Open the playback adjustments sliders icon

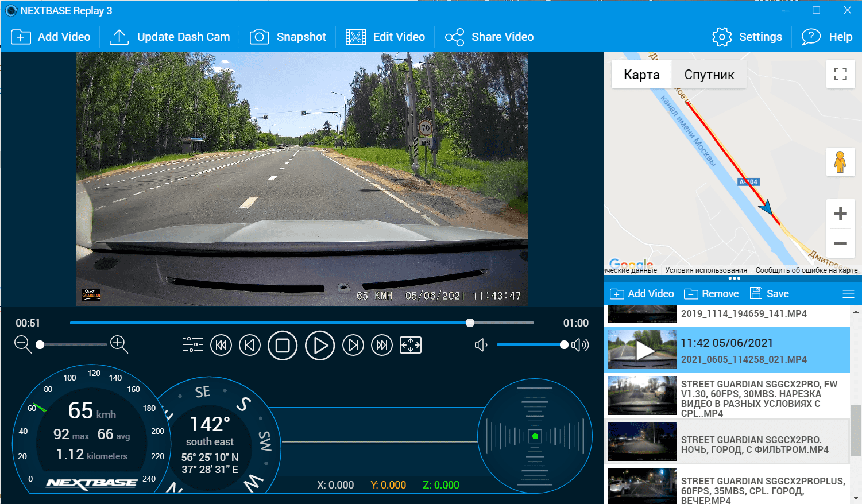192,344
